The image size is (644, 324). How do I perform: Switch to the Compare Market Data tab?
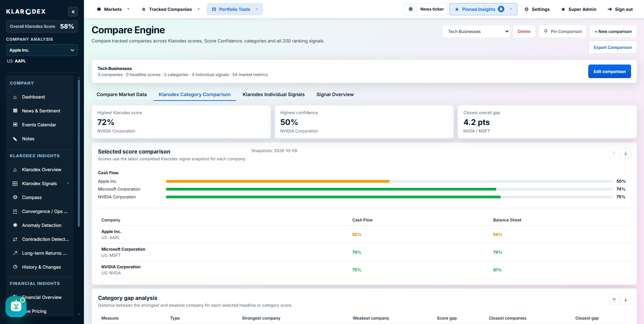(x=122, y=94)
